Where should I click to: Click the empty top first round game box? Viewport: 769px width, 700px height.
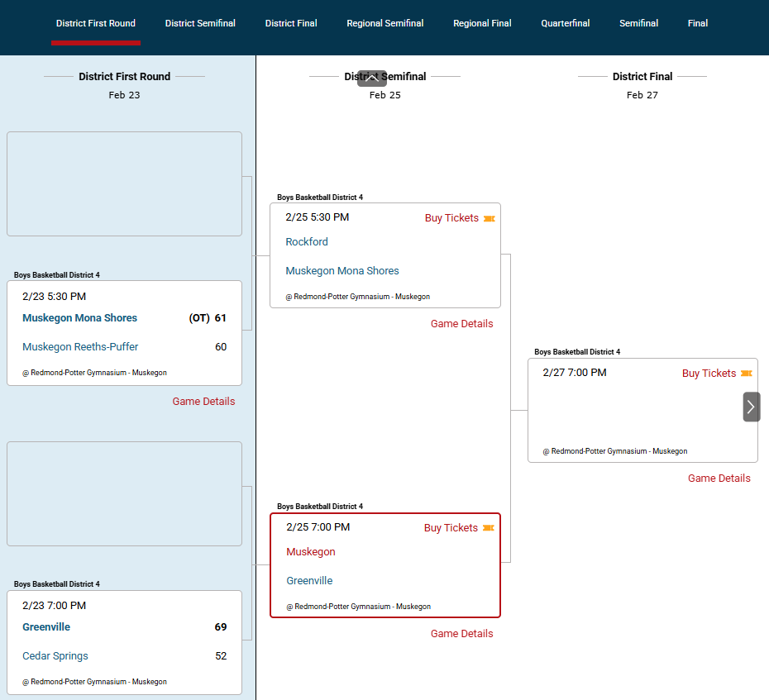(124, 184)
